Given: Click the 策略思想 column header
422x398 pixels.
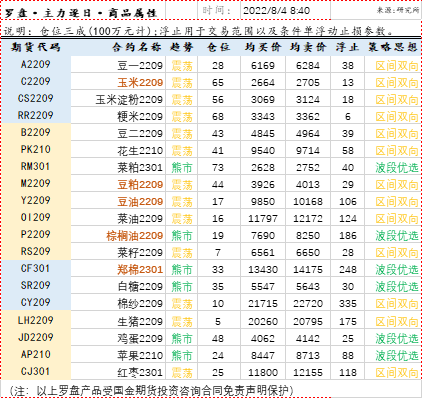Looking at the screenshot, I should (x=393, y=47).
